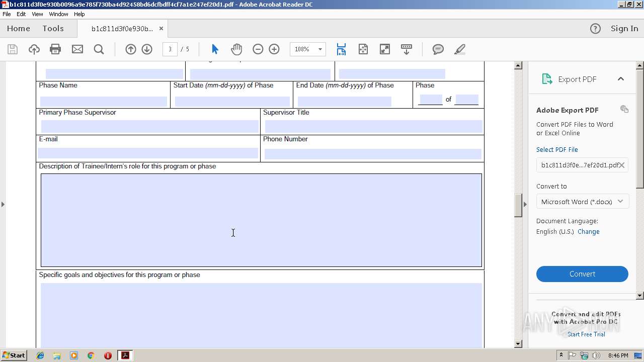This screenshot has width=644, height=362.
Task: Click the upload to cloud icon
Action: [x=34, y=49]
